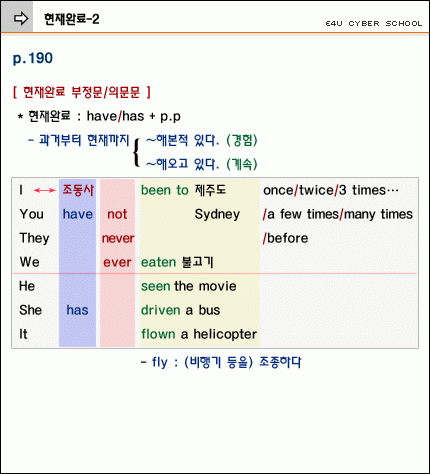Click 'not' in the pink column
This screenshot has width=430, height=474.
click(117, 214)
